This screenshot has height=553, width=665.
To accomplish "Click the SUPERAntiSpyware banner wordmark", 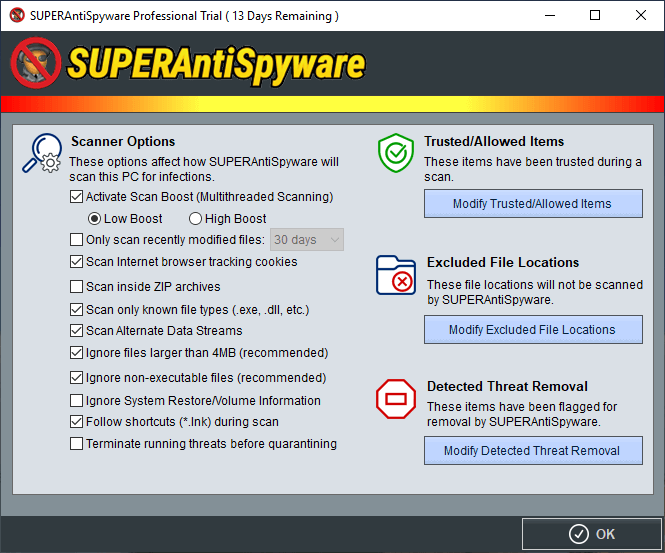I will coord(216,64).
